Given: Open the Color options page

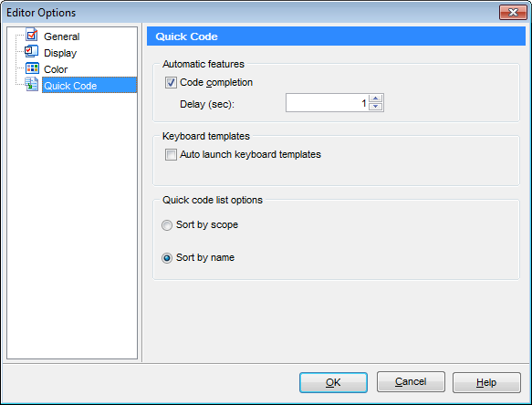Looking at the screenshot, I should tap(56, 69).
